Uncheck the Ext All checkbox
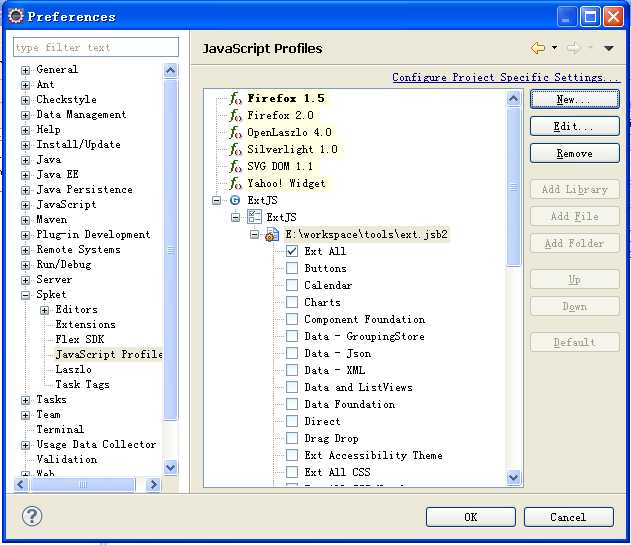Screen dimensions: 631x545 (292, 251)
